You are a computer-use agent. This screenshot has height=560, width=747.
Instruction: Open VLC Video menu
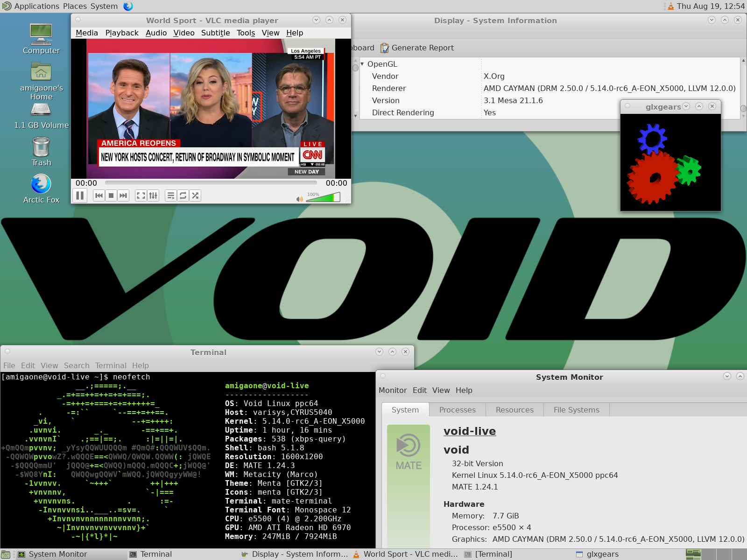(x=184, y=33)
